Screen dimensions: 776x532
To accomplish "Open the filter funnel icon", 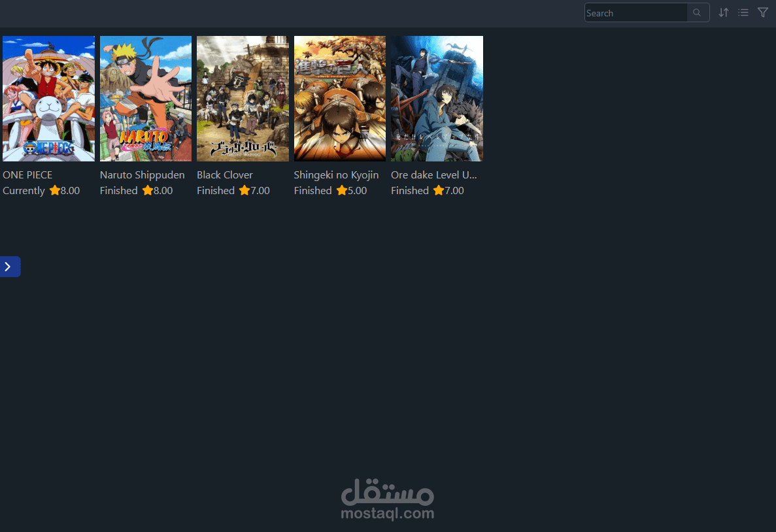I will pyautogui.click(x=763, y=12).
